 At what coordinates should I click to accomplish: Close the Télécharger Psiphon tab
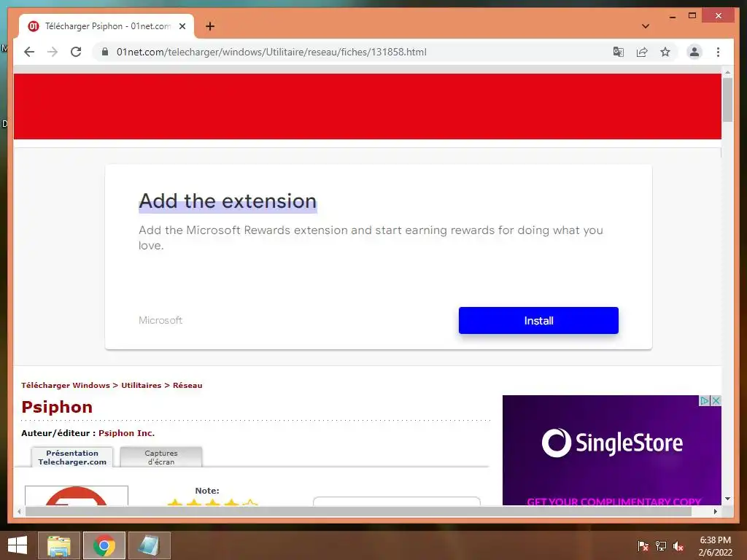(x=182, y=26)
